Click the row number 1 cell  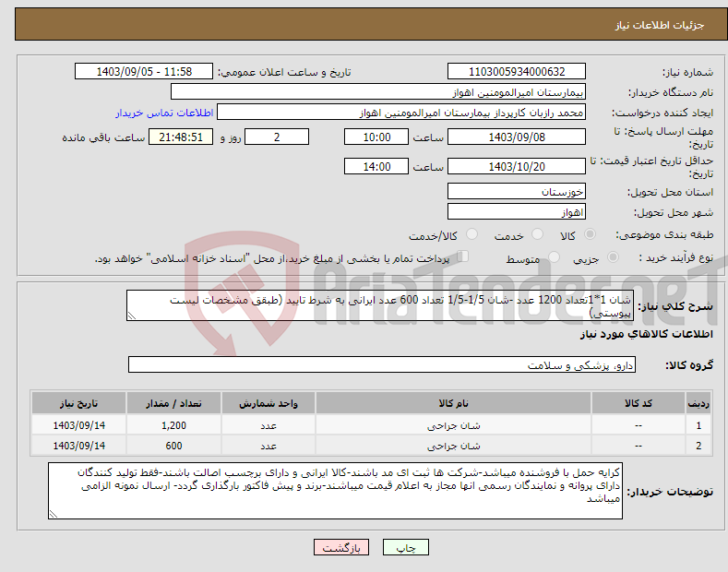[698, 425]
